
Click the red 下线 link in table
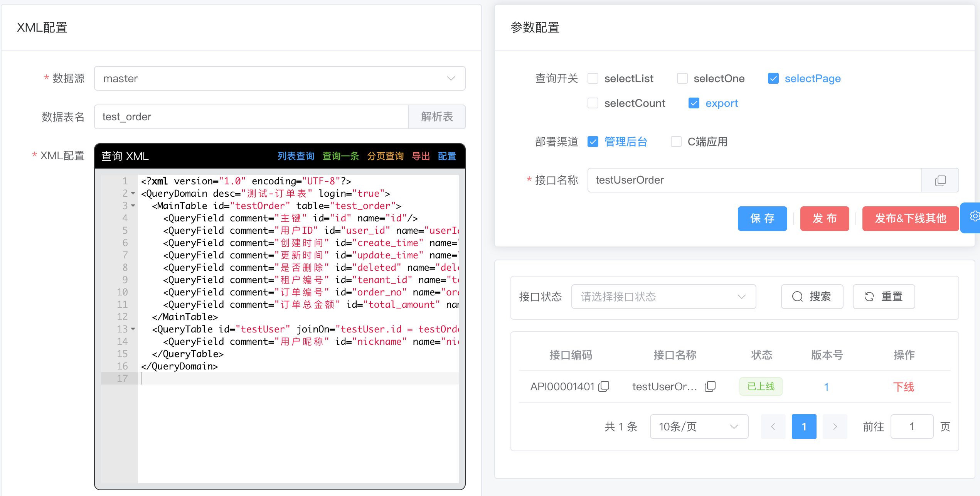903,386
